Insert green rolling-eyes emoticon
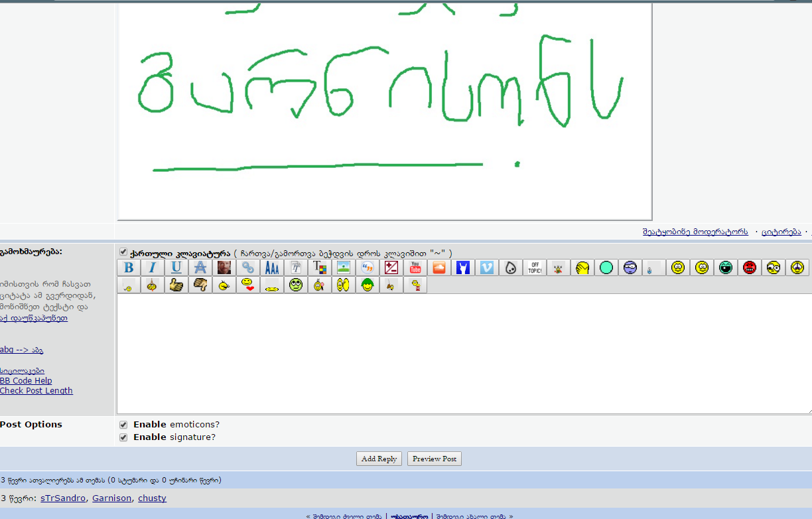Image resolution: width=812 pixels, height=519 pixels. pyautogui.click(x=296, y=285)
